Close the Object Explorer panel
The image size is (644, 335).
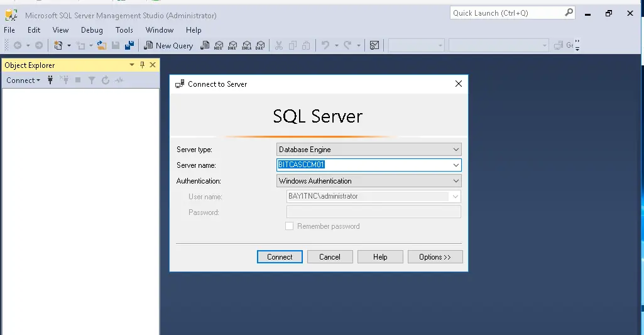[153, 65]
